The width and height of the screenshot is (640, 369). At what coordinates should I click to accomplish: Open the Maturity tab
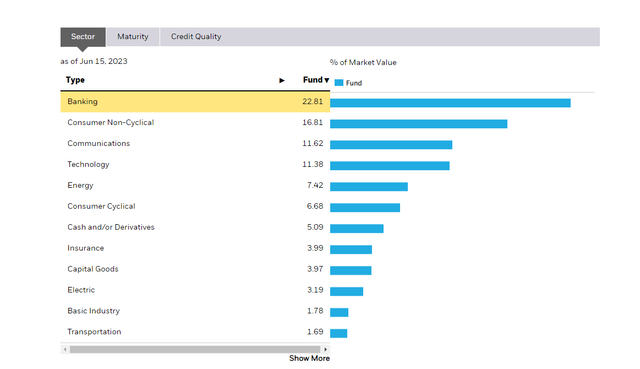coord(133,37)
